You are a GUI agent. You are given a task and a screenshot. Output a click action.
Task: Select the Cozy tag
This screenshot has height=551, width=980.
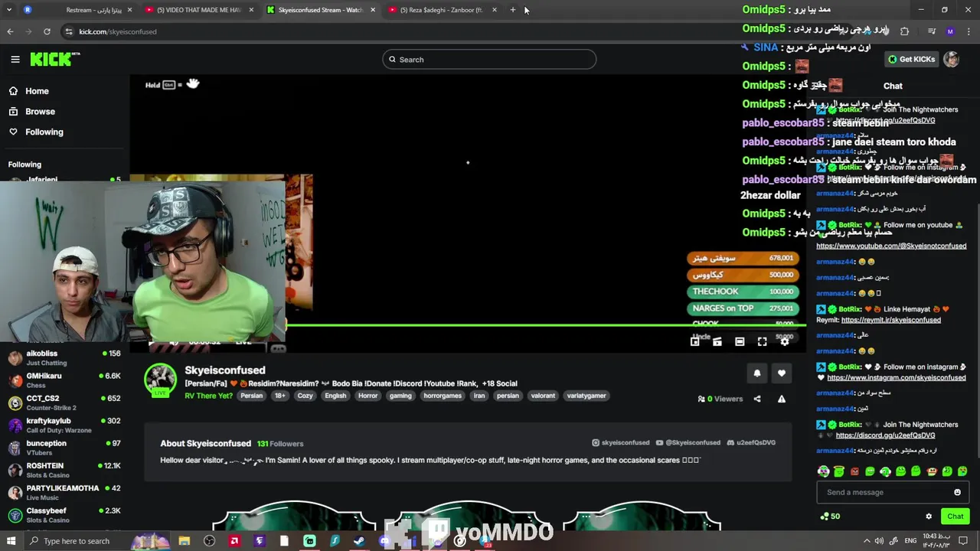pyautogui.click(x=305, y=396)
